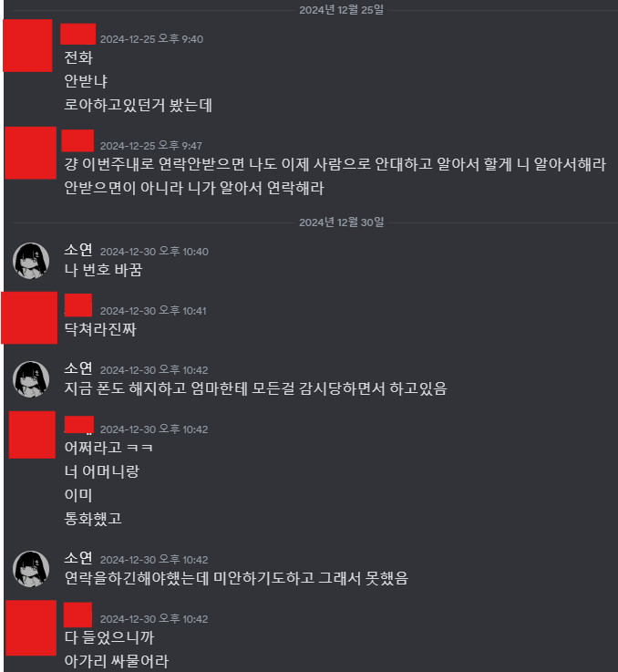Select the message '아가리 싸물어라'
The height and width of the screenshot is (672, 618).
coord(117,661)
